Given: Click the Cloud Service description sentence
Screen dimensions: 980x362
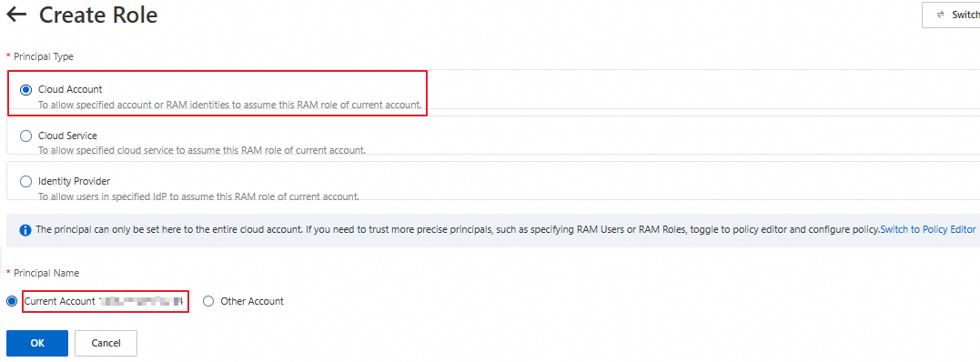Looking at the screenshot, I should (202, 151).
